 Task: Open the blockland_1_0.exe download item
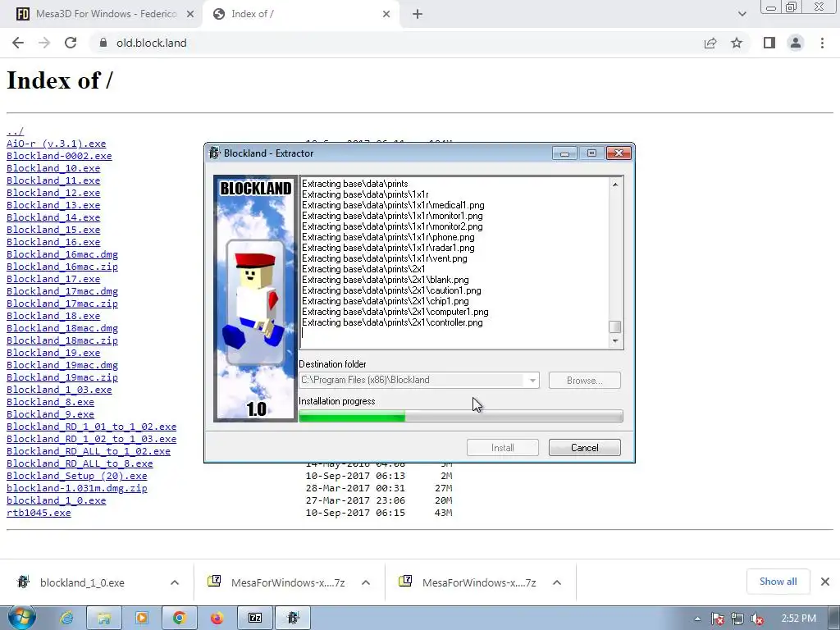[81, 582]
